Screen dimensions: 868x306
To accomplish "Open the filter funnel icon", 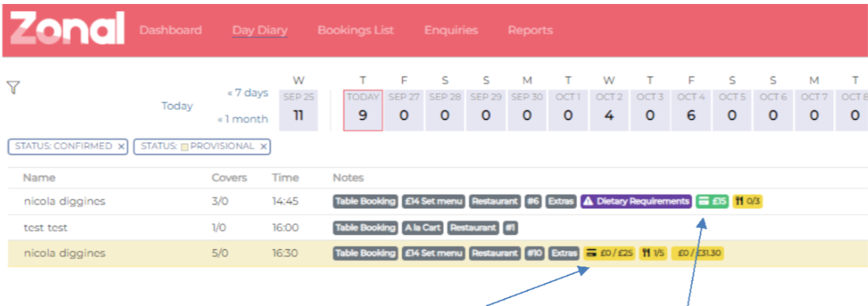I will (13, 88).
